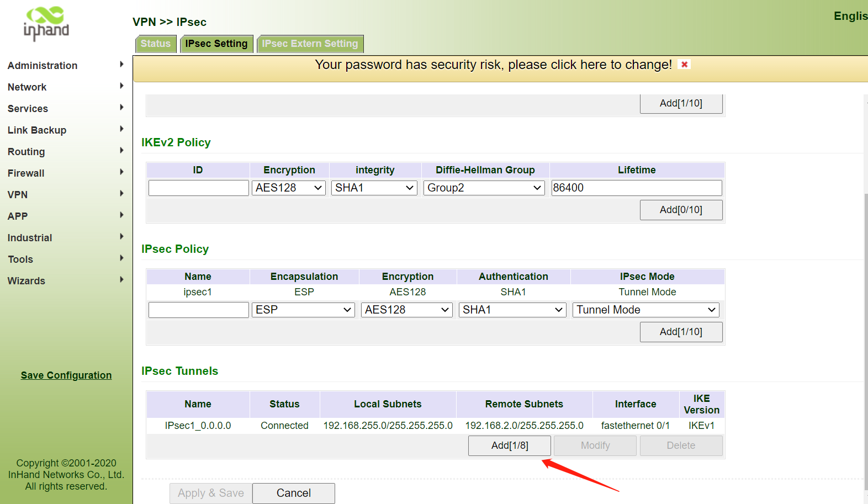This screenshot has width=868, height=504.
Task: Click Add[1/10] in IPsec Policy
Action: click(x=681, y=332)
